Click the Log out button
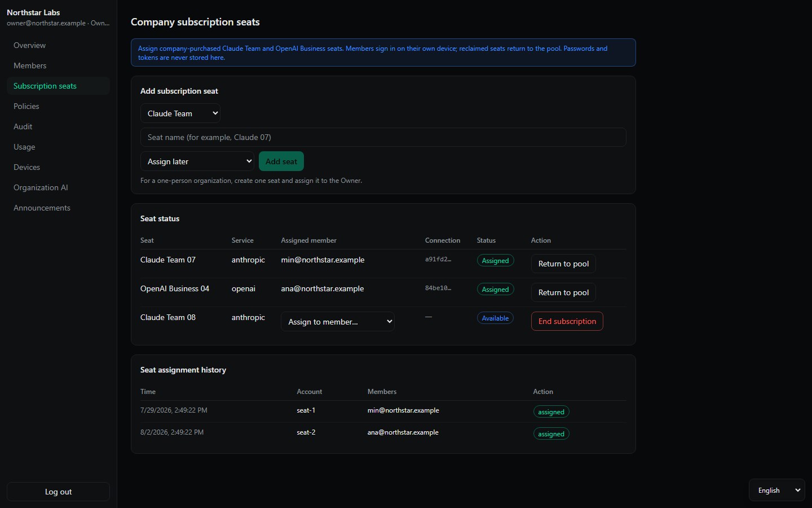 [x=58, y=492]
